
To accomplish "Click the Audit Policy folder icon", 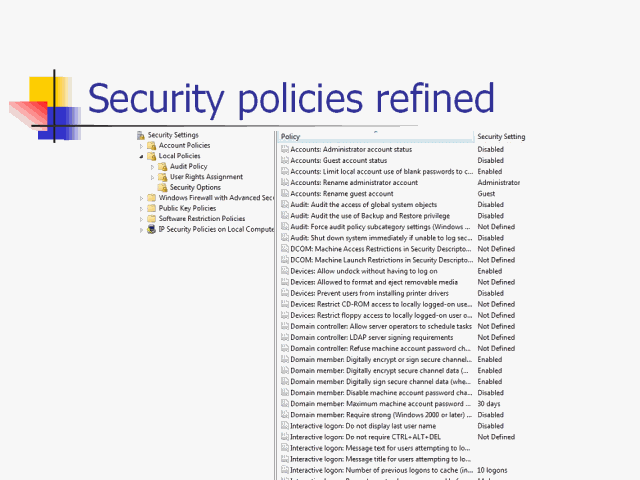I will [163, 167].
